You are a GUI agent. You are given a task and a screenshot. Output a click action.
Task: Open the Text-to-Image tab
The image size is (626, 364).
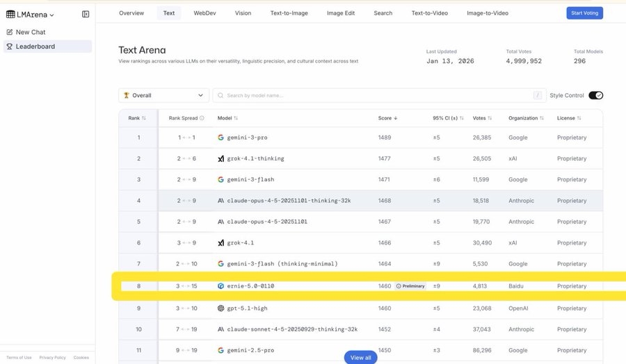point(289,13)
